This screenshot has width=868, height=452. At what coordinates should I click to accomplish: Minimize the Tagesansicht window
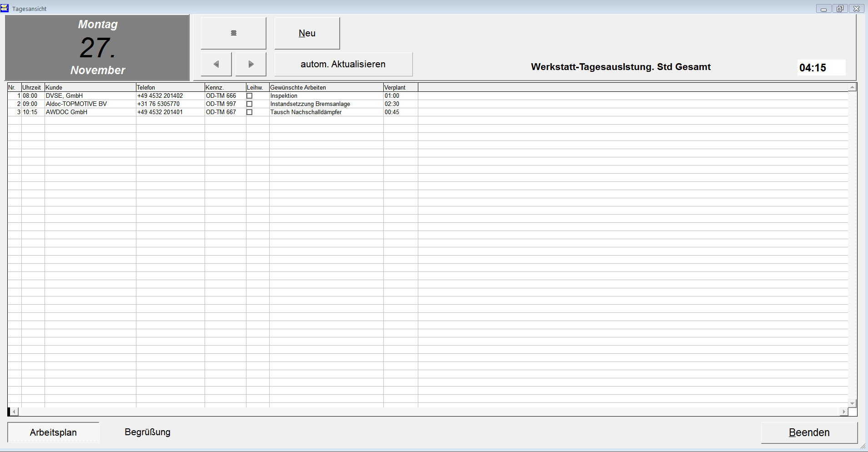[x=823, y=9]
